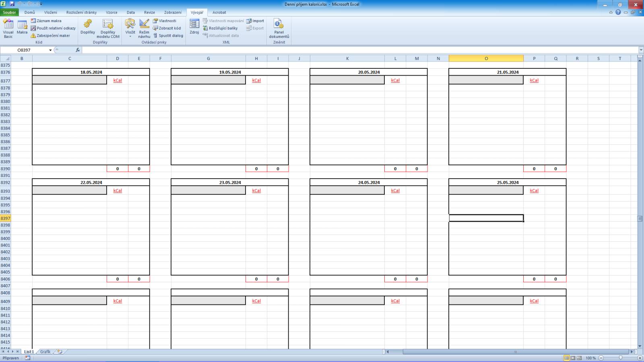This screenshot has width=644, height=362.
Task: Switch to the Zobrazení tab
Action: pos(173,12)
